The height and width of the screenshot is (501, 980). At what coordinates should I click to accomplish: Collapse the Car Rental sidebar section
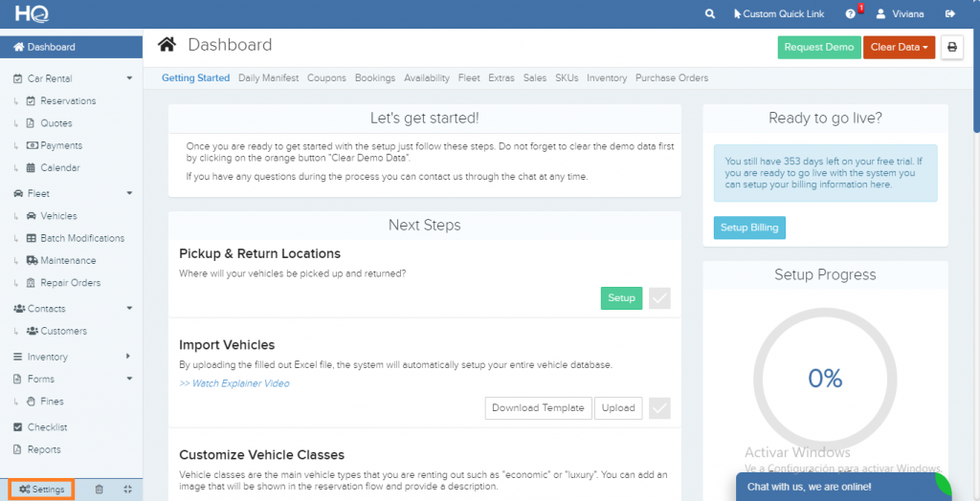(129, 78)
